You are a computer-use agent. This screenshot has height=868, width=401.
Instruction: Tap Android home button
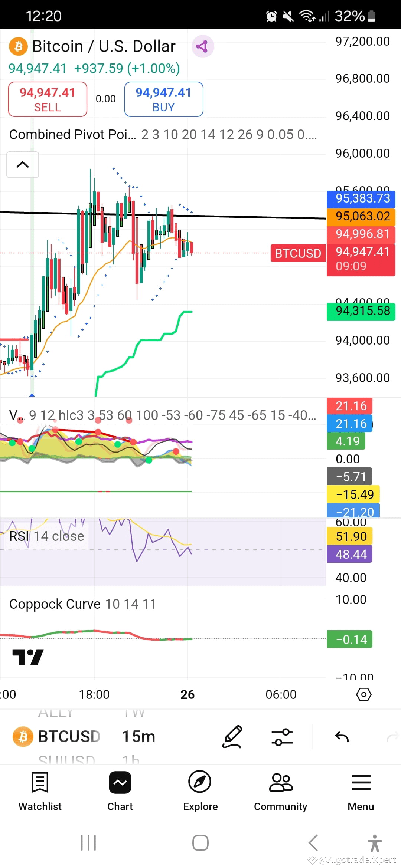coord(200,843)
